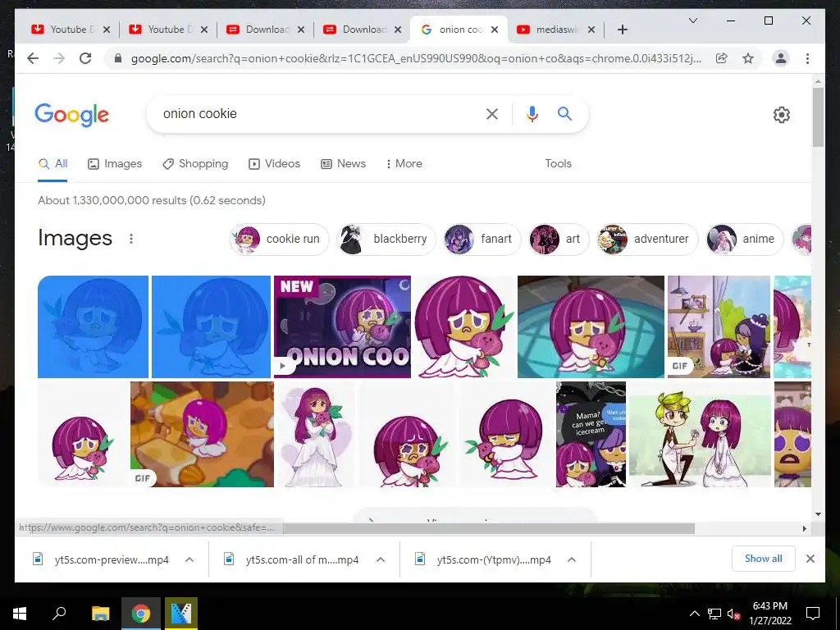Close the downloads bar
The height and width of the screenshot is (630, 840).
810,559
